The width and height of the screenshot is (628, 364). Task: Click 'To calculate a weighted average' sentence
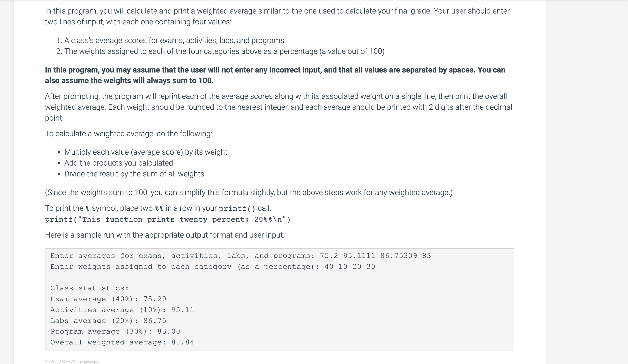[x=129, y=134]
